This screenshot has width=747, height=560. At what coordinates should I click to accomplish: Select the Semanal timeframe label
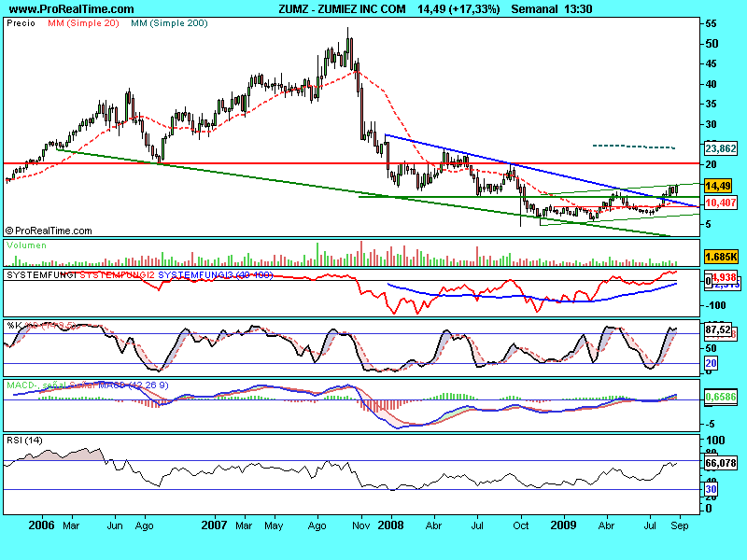pyautogui.click(x=534, y=9)
